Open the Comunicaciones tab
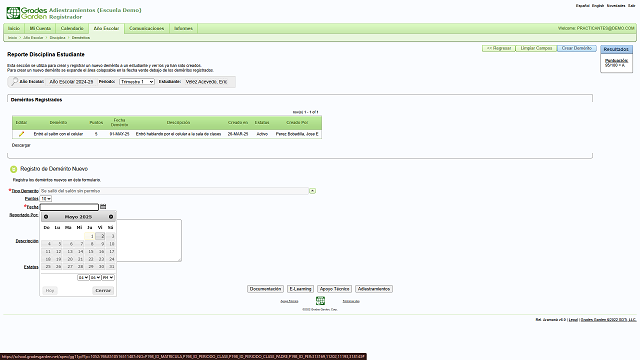 147,29
